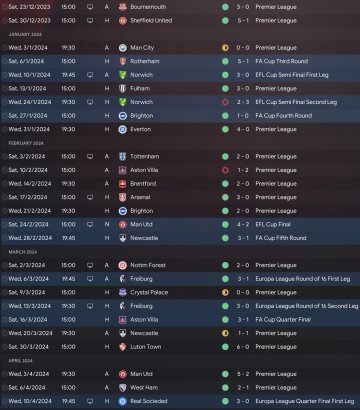Click the Europa League Quarter Final First Leg label

(x=305, y=401)
